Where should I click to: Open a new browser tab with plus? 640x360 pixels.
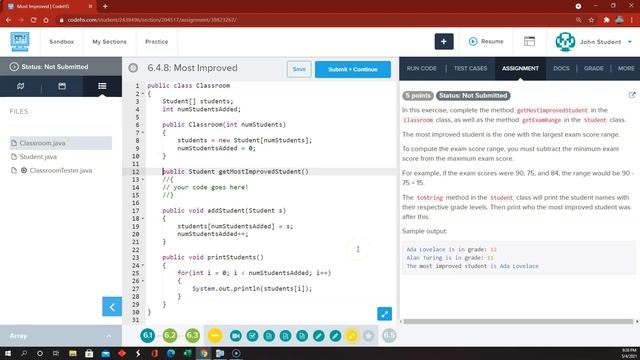(x=105, y=6)
